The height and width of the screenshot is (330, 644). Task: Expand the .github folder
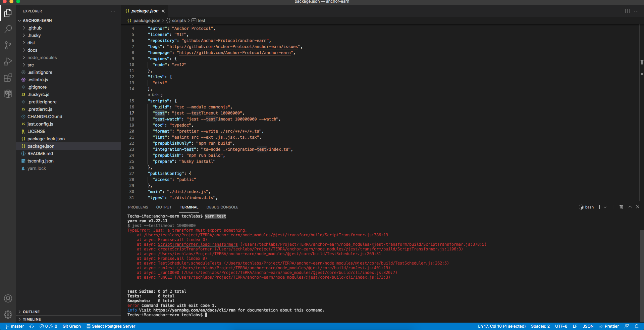(x=68, y=28)
